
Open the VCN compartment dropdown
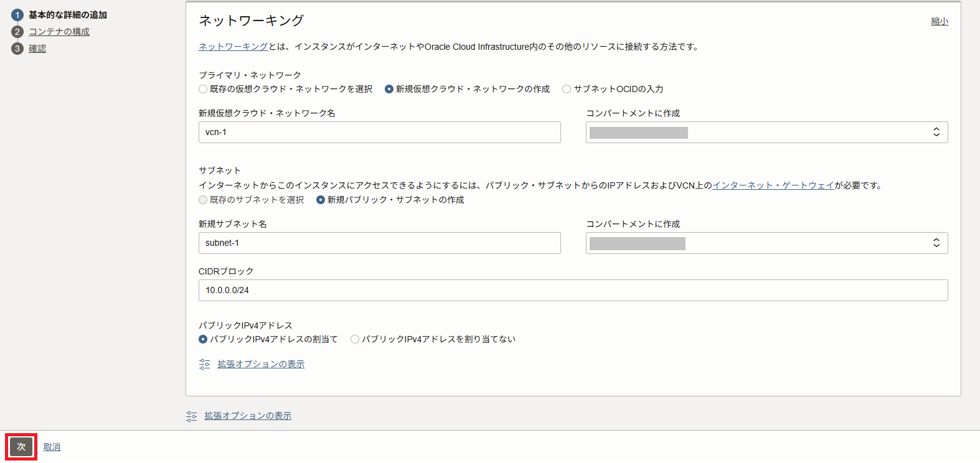(x=766, y=133)
